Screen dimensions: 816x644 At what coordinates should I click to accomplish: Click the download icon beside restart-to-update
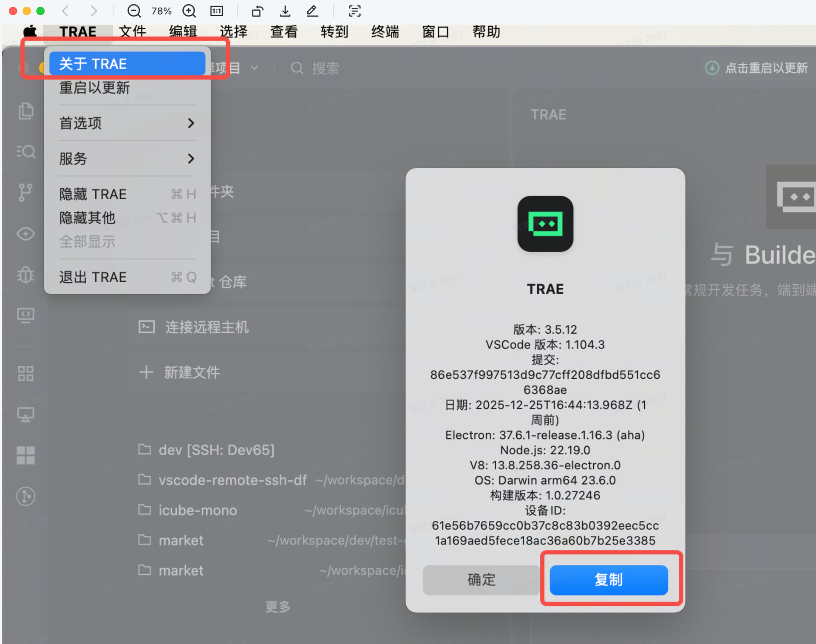click(712, 68)
